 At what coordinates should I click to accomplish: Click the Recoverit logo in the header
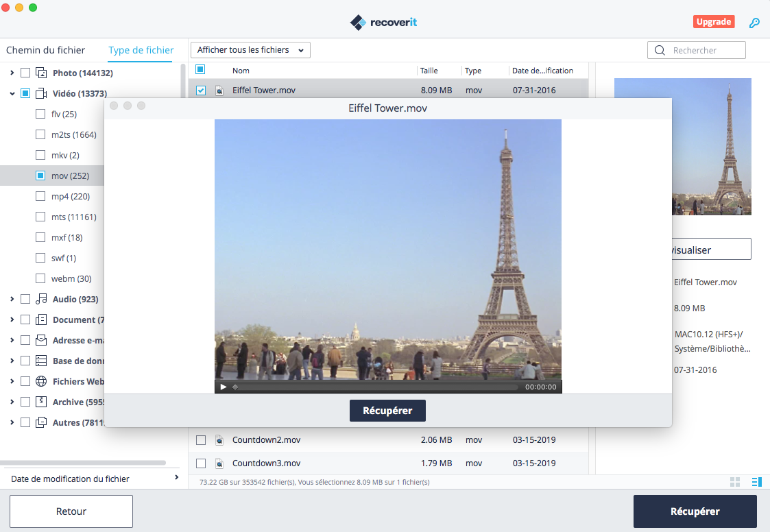(x=383, y=21)
